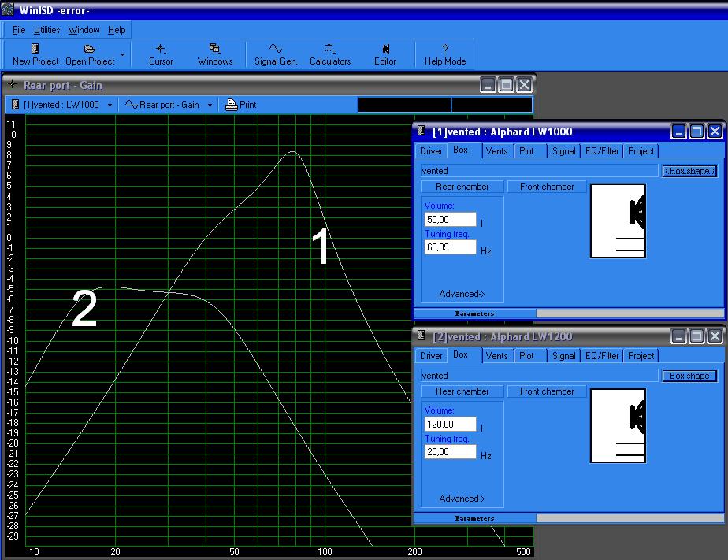Select the EQ/Filter tab in the LW1200 window
This screenshot has height=560, width=728.
602,356
